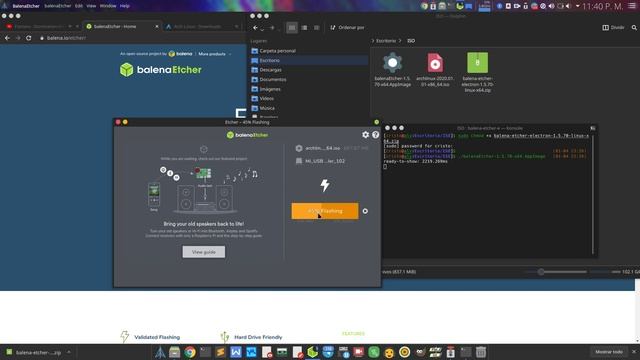The width and height of the screenshot is (640, 360).
Task: Click the Dividir split view button
Action: (x=613, y=28)
